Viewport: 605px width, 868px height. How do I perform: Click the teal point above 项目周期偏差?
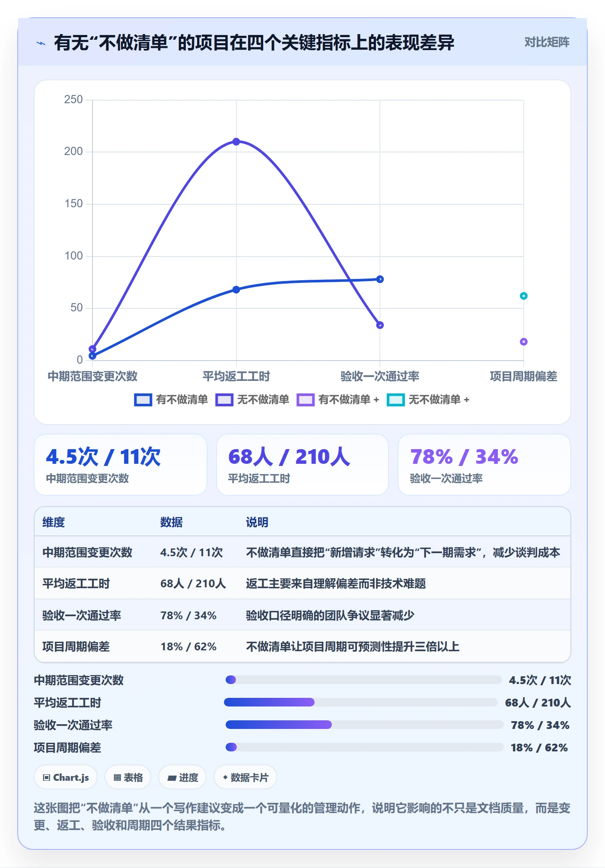(523, 296)
